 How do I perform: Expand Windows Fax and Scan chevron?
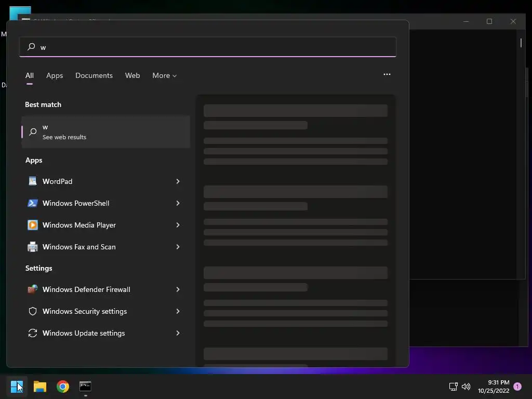[x=178, y=247]
